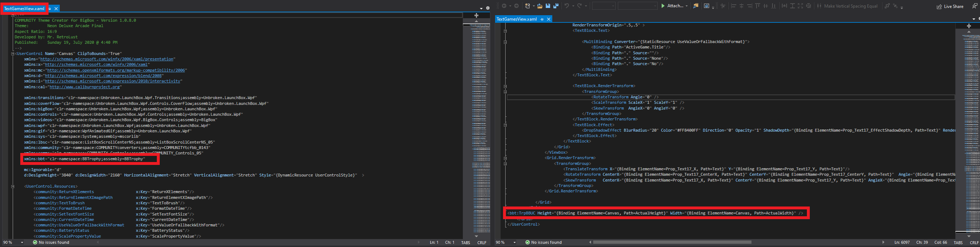Switch to the left TextGamesView.xaml tab
Screen dimensions: 980x247
coord(24,8)
